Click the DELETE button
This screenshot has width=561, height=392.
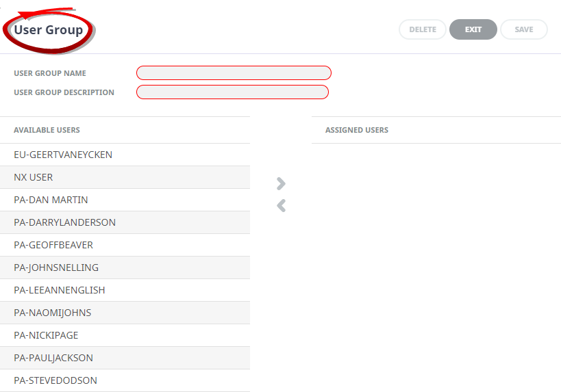(x=423, y=29)
